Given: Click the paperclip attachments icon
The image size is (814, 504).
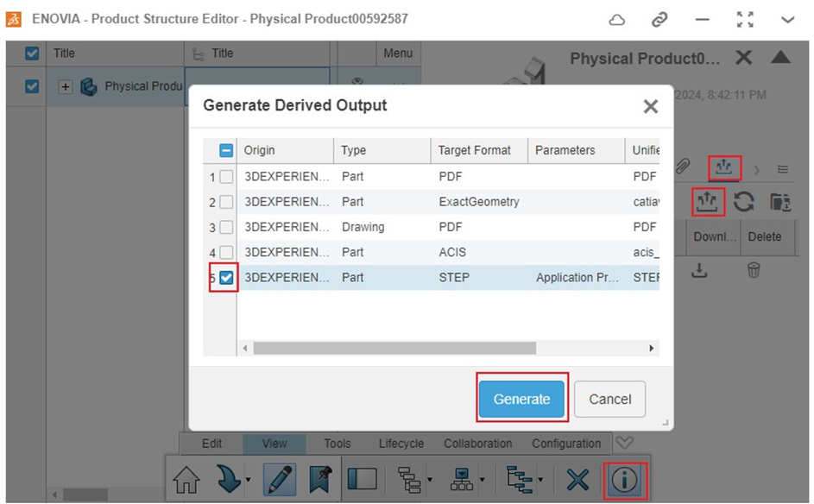Looking at the screenshot, I should (x=683, y=167).
